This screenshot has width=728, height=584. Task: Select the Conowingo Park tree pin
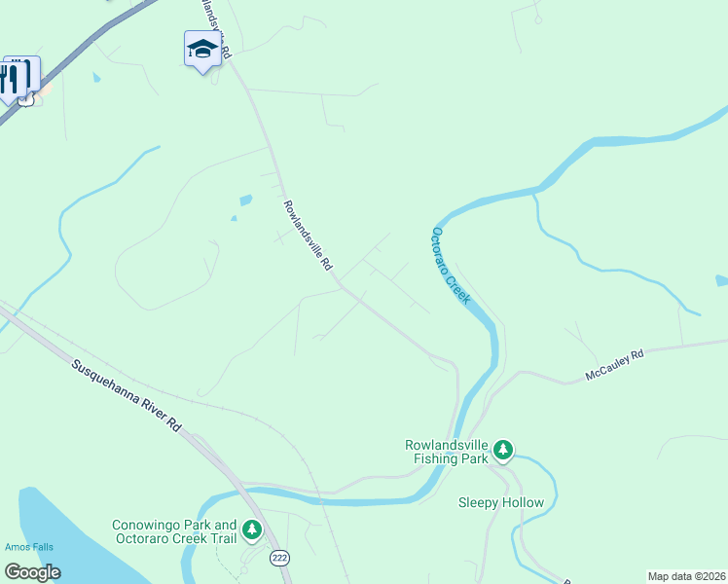tap(252, 530)
